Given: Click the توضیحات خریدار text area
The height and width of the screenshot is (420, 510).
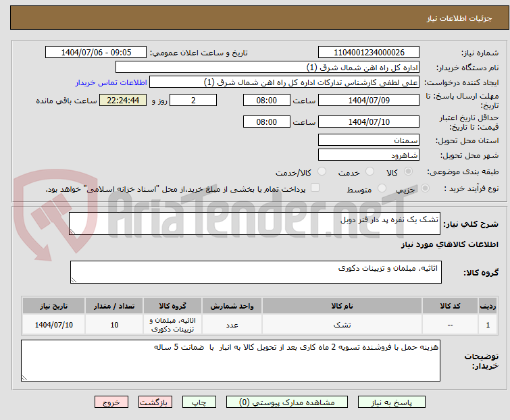Looking at the screenshot, I should [230, 361].
